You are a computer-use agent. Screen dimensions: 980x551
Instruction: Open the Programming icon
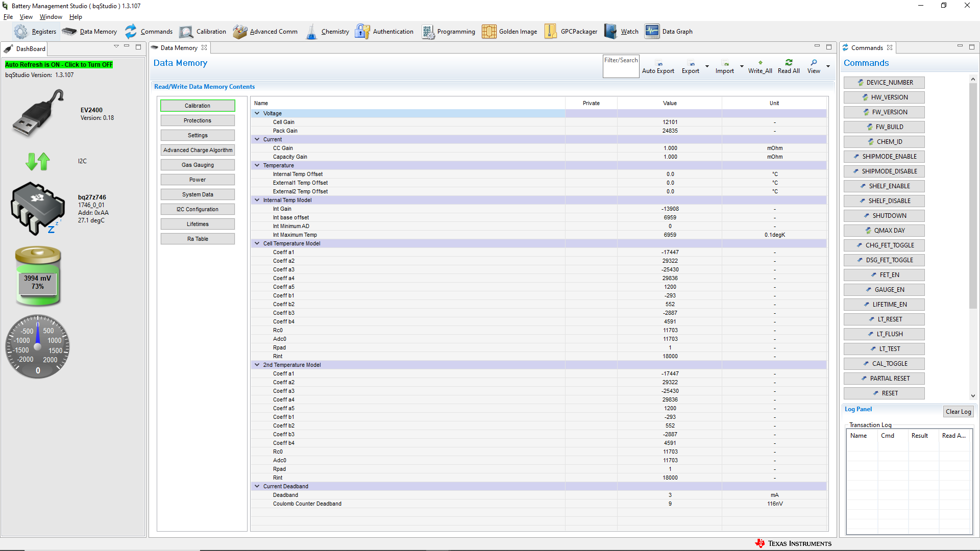(x=428, y=32)
